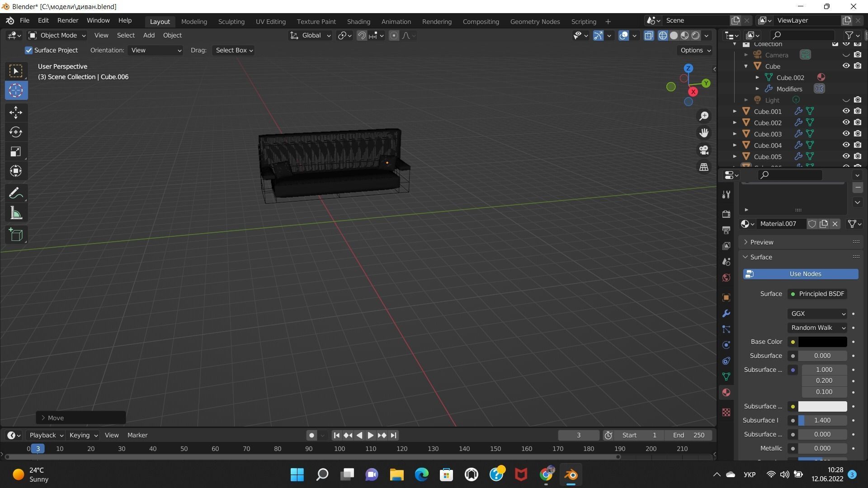The image size is (868, 488).
Task: Open the viewport Add menu
Action: pos(149,35)
